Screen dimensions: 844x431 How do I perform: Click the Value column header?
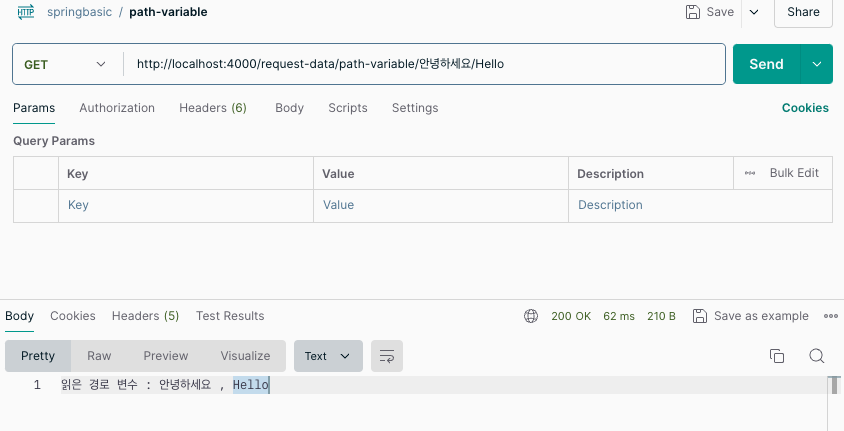coord(338,174)
